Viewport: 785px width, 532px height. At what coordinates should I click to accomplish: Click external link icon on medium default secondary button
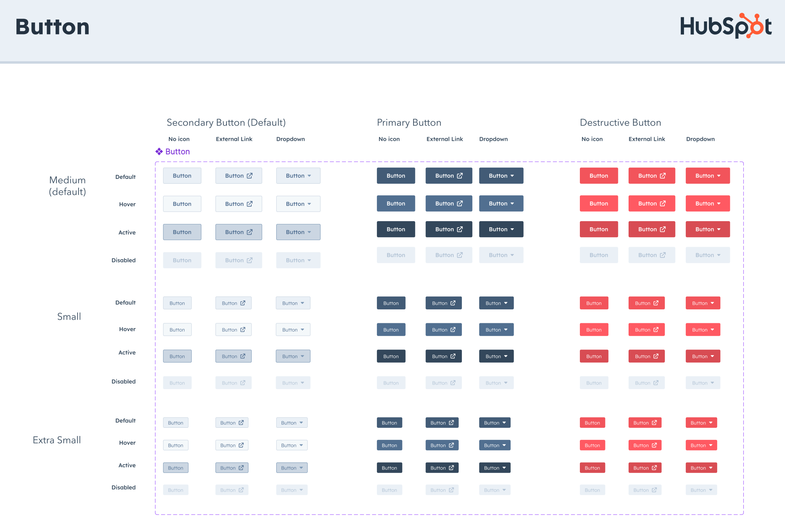(250, 176)
